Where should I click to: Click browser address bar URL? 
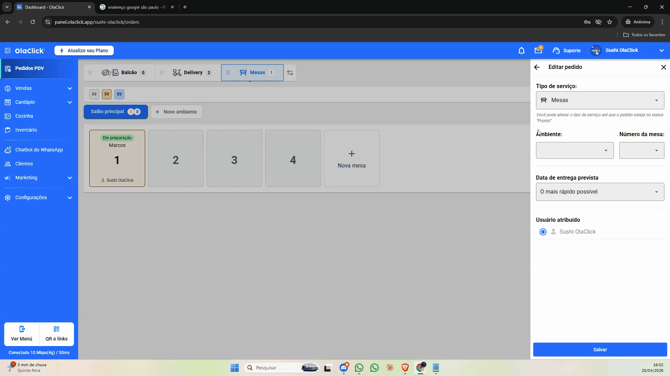[97, 22]
